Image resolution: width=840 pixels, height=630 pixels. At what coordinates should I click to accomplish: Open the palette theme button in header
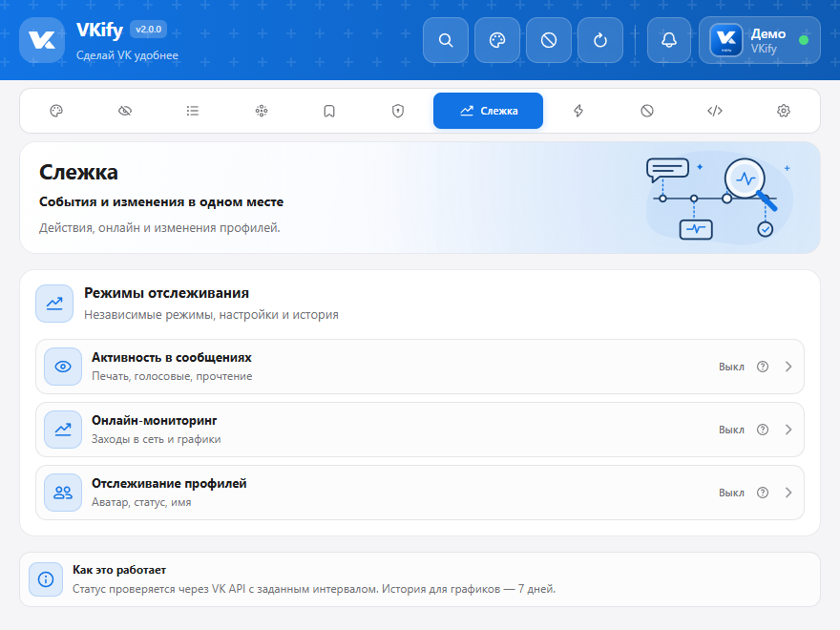point(497,40)
